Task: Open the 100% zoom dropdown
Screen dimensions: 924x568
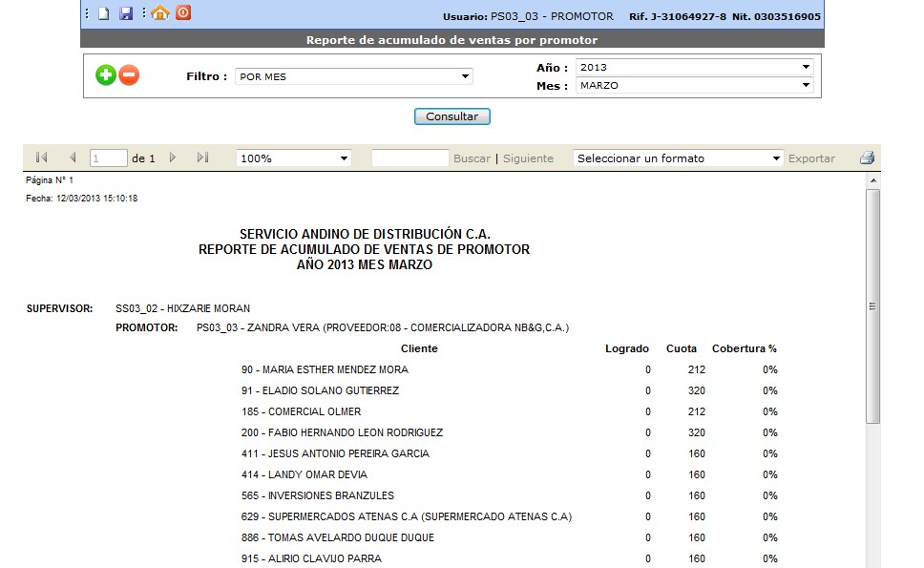Action: (x=293, y=158)
